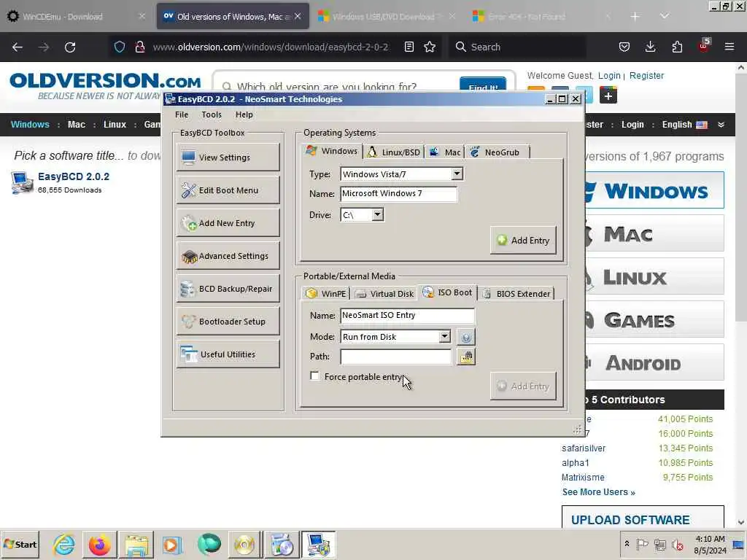This screenshot has height=560, width=747.
Task: Open Windows Explorer folder in taskbar
Action: click(x=136, y=545)
